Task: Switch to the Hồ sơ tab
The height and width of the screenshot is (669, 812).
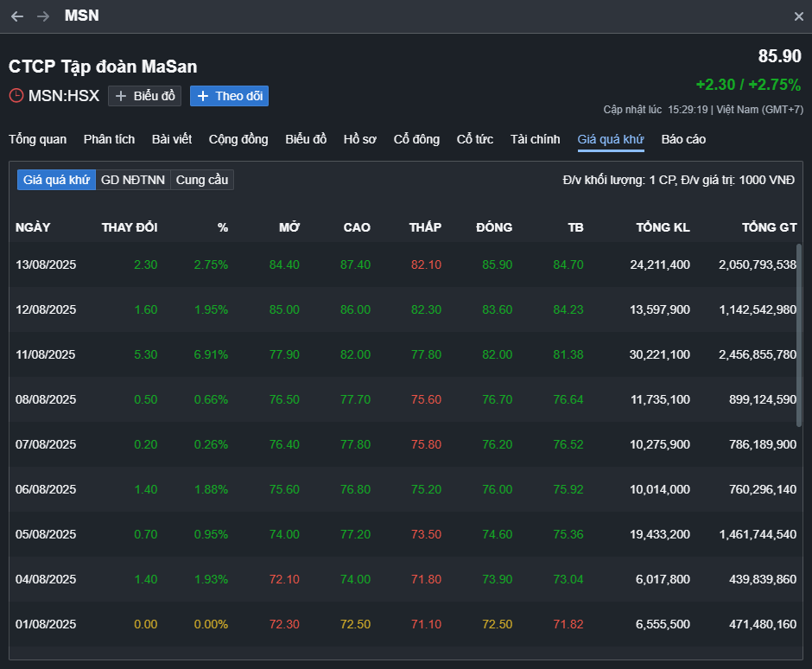Action: coord(360,139)
